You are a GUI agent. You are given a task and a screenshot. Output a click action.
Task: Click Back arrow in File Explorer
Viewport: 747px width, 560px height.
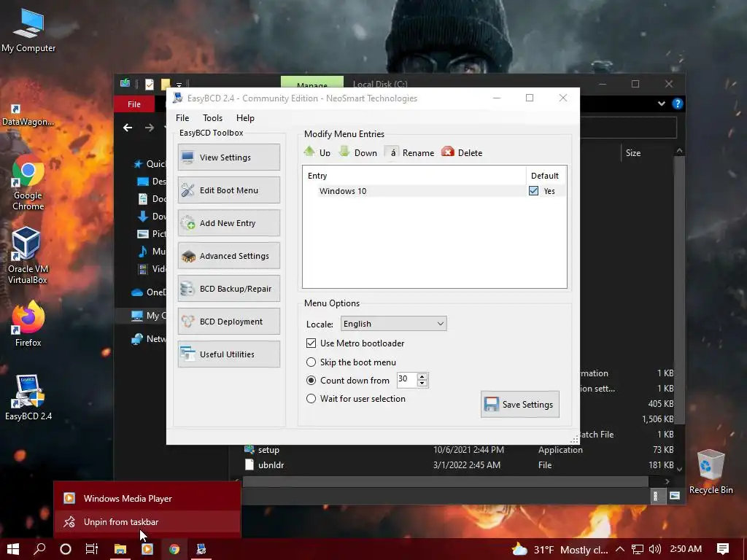128,128
